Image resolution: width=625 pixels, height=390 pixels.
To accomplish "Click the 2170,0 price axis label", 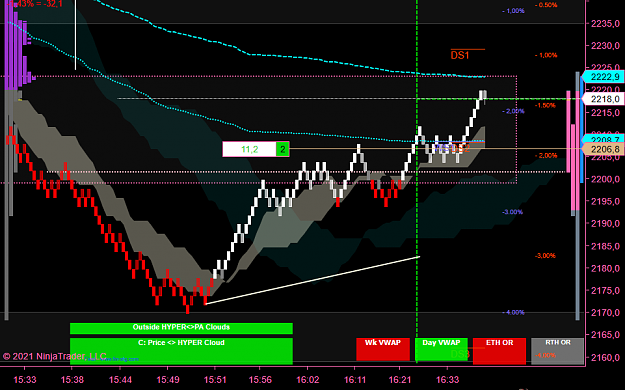I will pos(605,313).
